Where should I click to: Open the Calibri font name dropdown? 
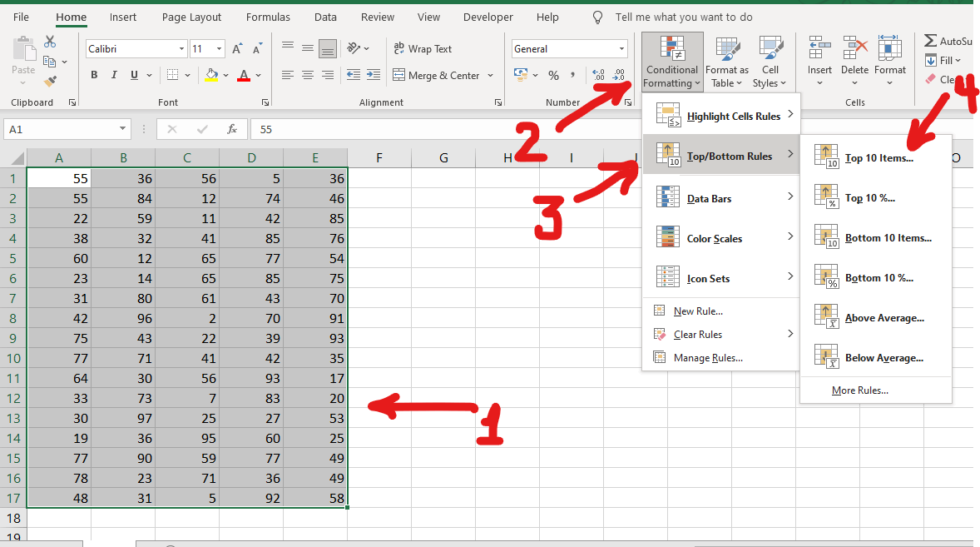tap(181, 49)
